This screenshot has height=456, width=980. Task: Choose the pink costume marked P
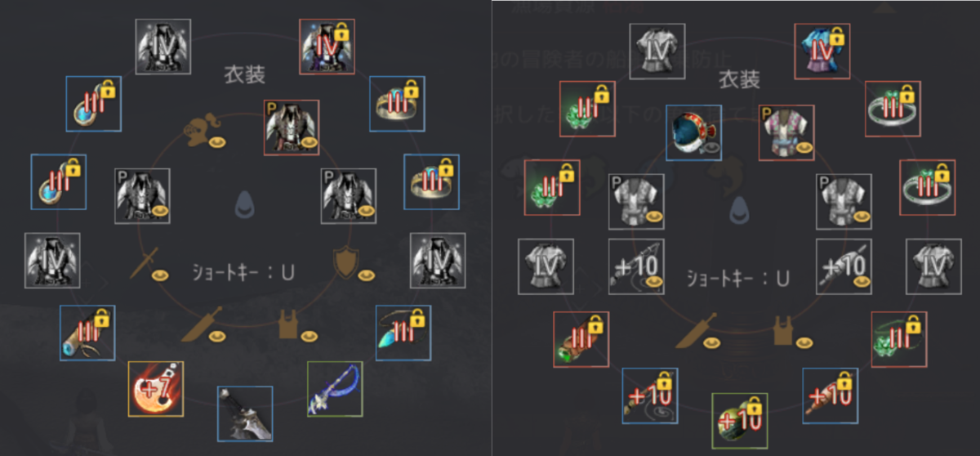(x=786, y=132)
